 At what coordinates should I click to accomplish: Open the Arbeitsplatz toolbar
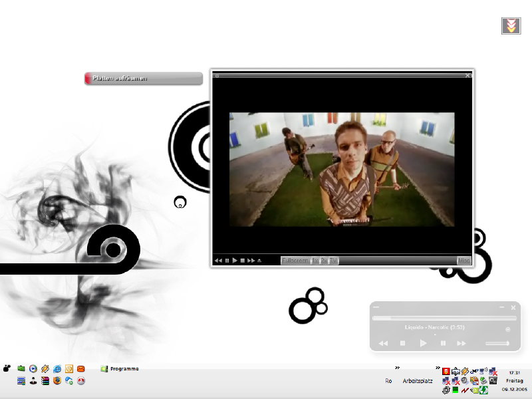(418, 381)
